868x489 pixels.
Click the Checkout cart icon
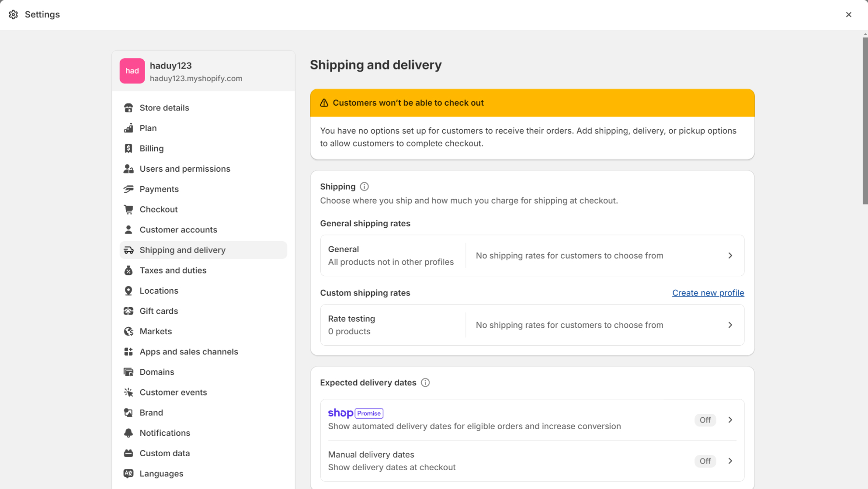[x=128, y=209]
